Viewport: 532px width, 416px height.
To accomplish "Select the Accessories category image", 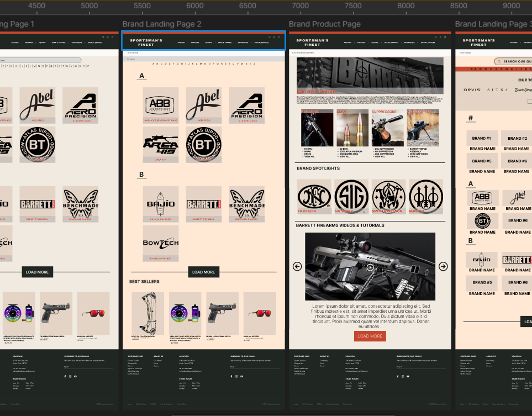I will [x=423, y=128].
